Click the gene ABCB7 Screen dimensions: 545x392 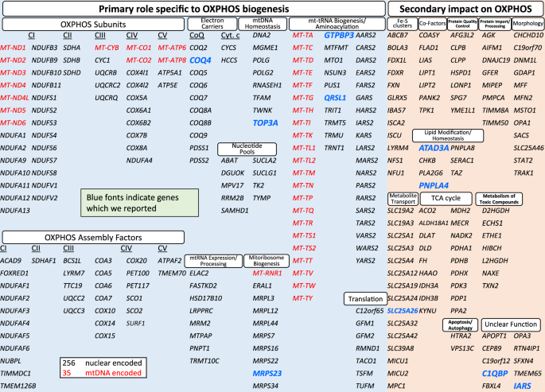pyautogui.click(x=398, y=36)
